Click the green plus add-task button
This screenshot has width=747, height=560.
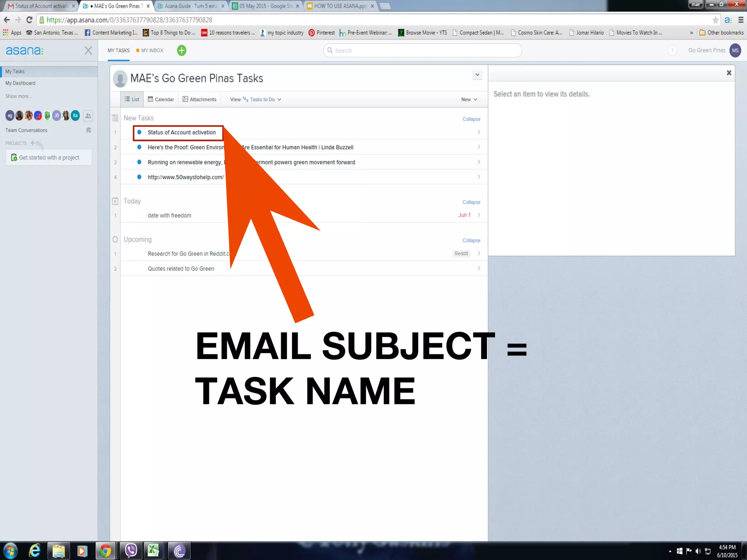(x=182, y=50)
